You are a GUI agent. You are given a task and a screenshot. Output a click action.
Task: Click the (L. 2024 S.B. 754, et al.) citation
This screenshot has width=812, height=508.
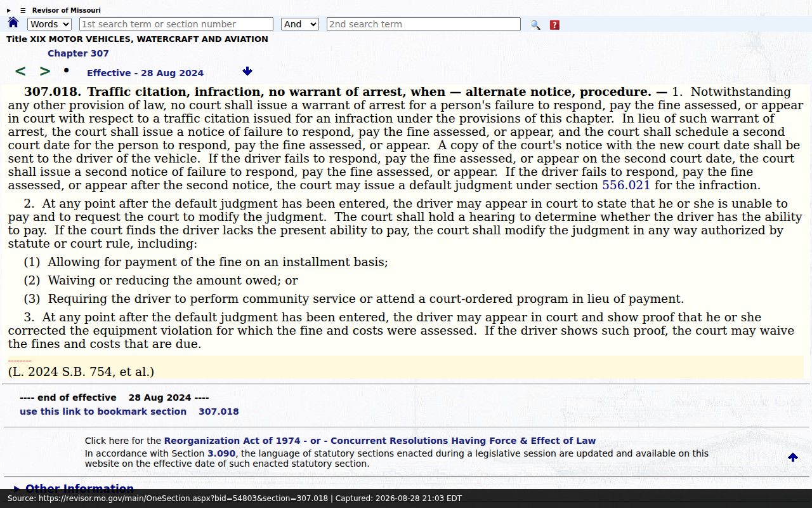[81, 372]
